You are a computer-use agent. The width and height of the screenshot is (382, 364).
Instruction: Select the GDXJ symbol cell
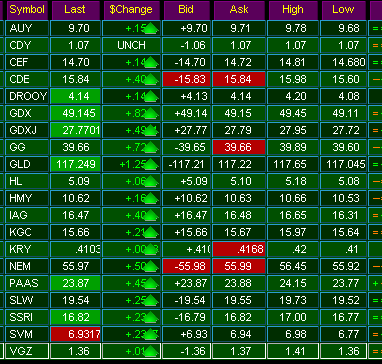click(27, 130)
